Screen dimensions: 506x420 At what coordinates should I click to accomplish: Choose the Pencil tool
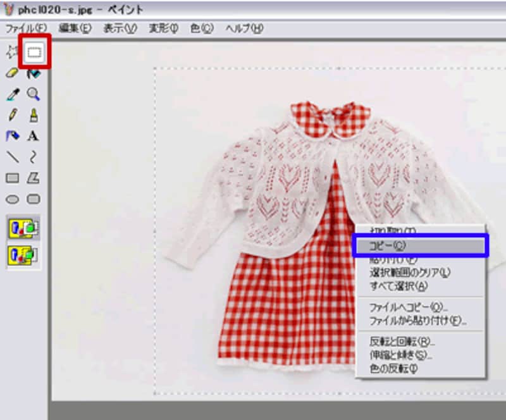12,115
